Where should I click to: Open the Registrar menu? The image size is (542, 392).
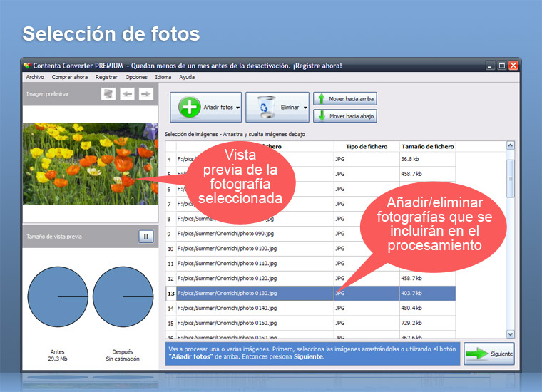click(x=106, y=77)
